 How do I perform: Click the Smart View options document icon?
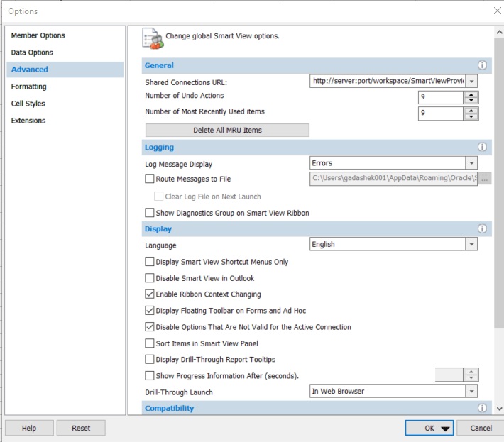152,38
